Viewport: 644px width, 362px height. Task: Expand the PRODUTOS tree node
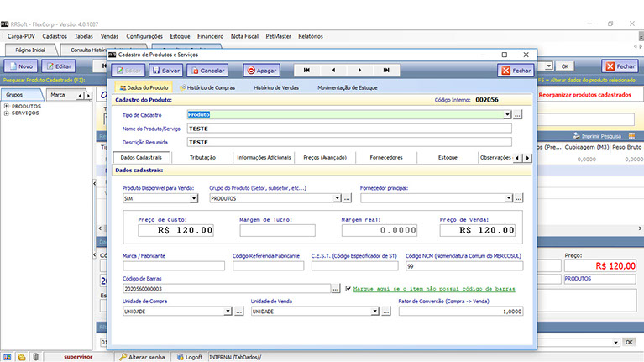pos(7,107)
